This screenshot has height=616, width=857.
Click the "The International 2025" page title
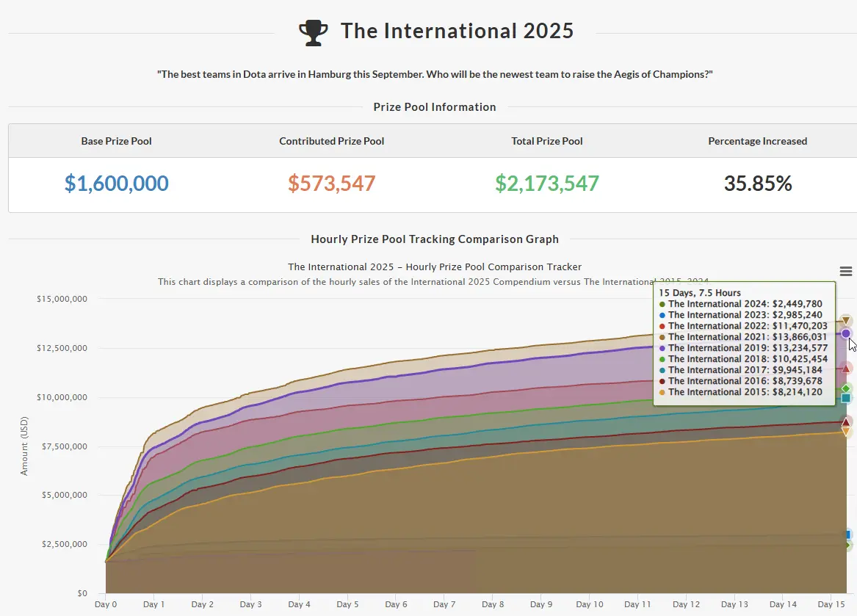coord(457,31)
